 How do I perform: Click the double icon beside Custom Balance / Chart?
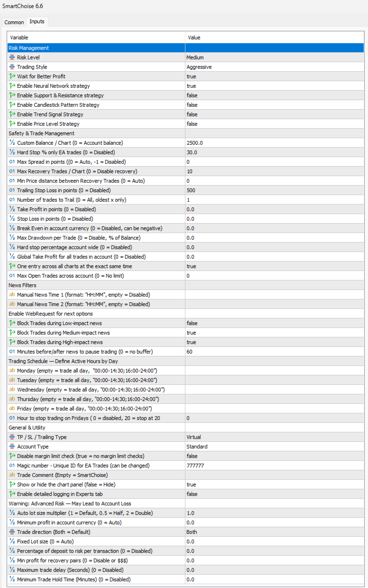coord(12,143)
